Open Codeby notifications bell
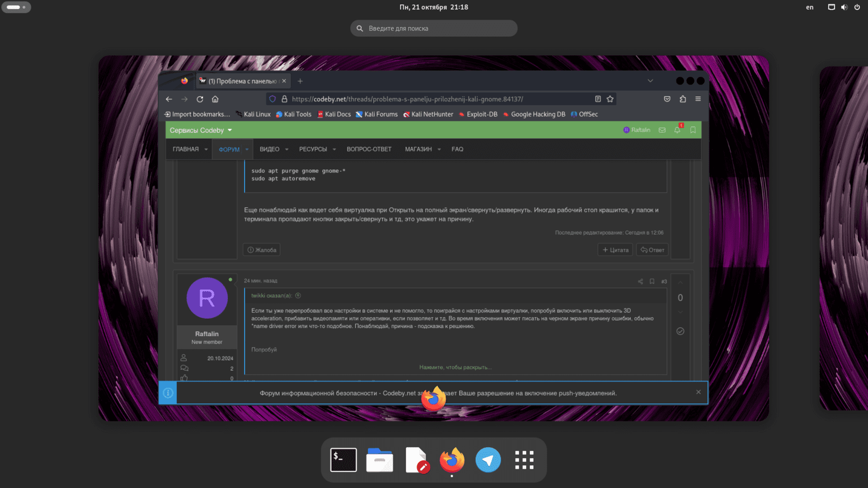 pyautogui.click(x=678, y=130)
